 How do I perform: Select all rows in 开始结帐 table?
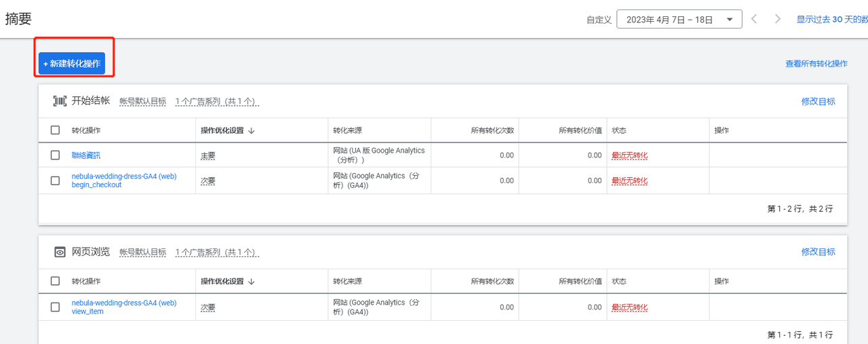(56, 130)
